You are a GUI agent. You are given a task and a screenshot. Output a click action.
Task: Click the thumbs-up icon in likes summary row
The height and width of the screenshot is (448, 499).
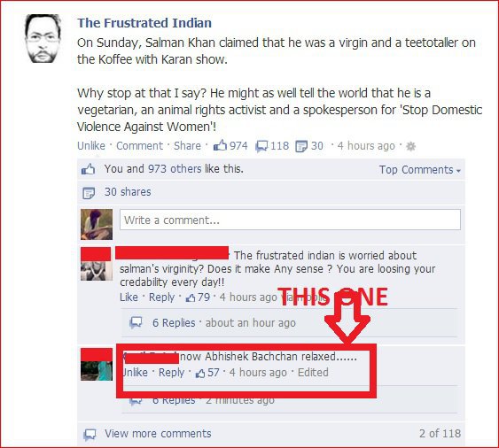pyautogui.click(x=88, y=169)
